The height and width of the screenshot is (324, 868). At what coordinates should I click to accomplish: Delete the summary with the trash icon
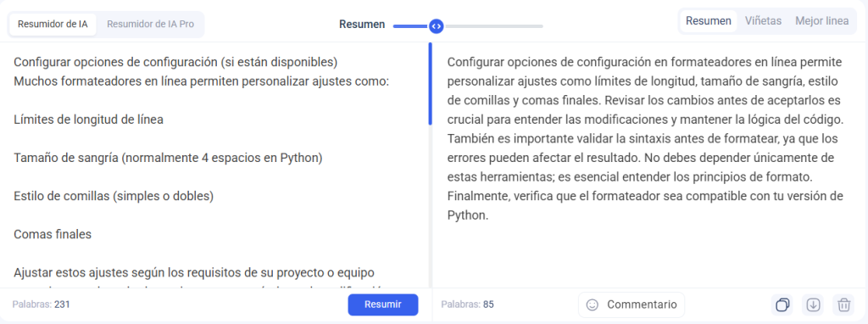click(843, 304)
